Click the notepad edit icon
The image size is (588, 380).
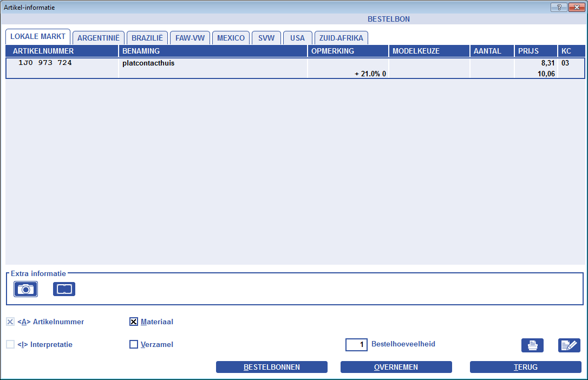[569, 345]
